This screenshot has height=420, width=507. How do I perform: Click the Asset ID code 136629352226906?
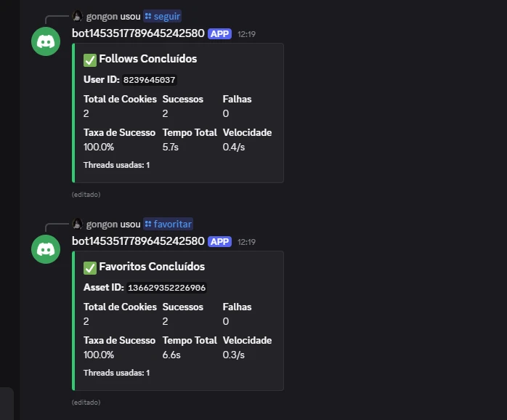point(166,288)
